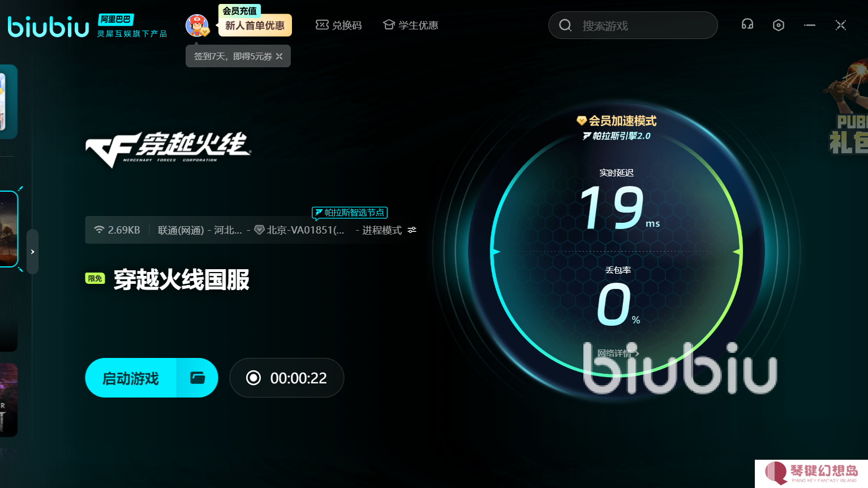Viewport: 868px width, 488px height.
Task: Click the 帕拉斯引擎2.0 engine label
Action: 617,136
